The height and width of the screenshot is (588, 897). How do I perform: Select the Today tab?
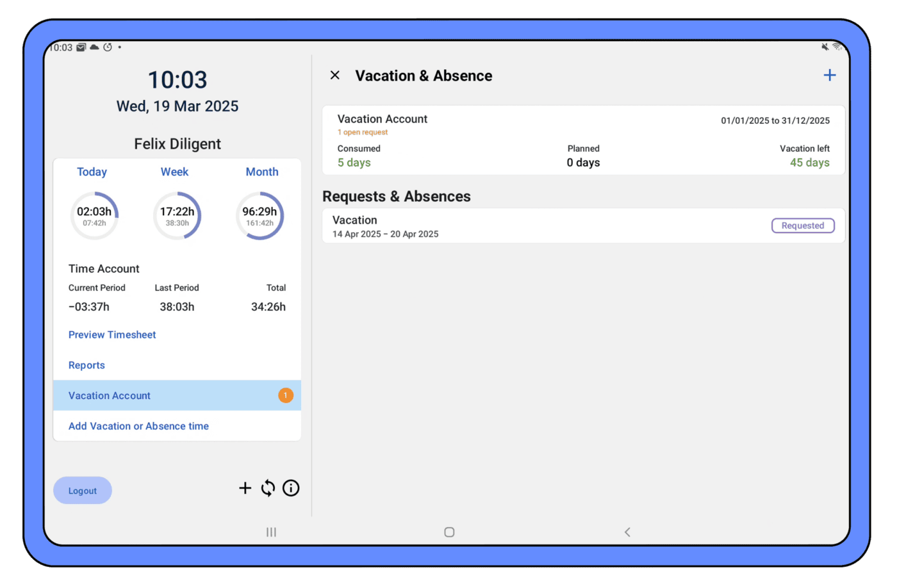point(92,172)
